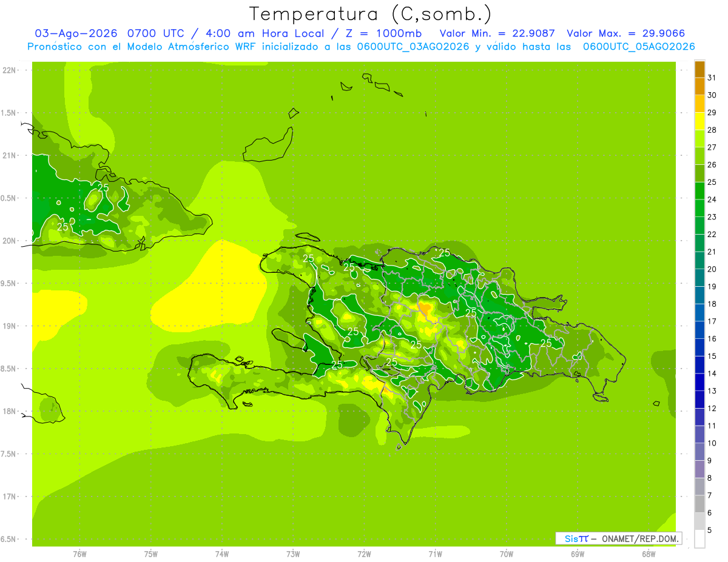Viewport: 728px width, 562px height.
Task: Select the gray 6 degree legend swatch
Action: tap(699, 504)
